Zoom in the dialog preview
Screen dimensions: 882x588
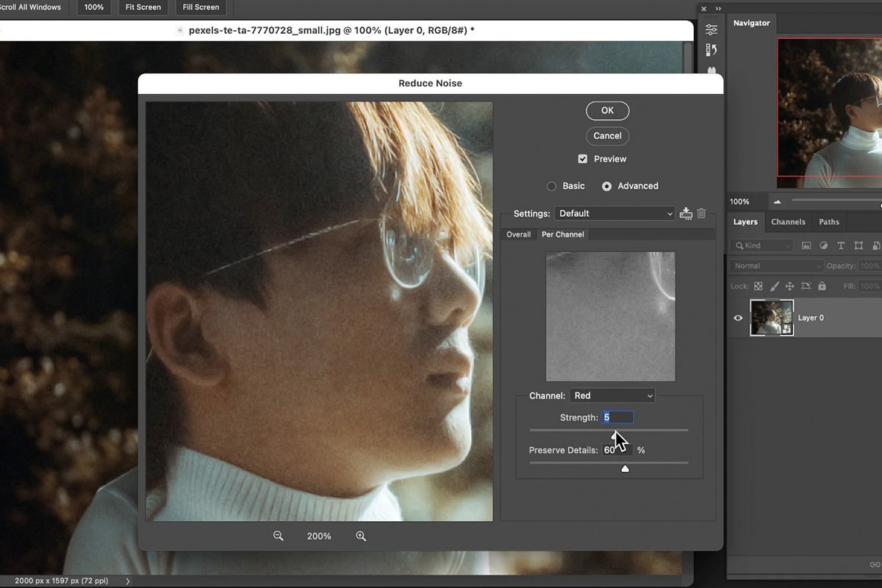[361, 536]
